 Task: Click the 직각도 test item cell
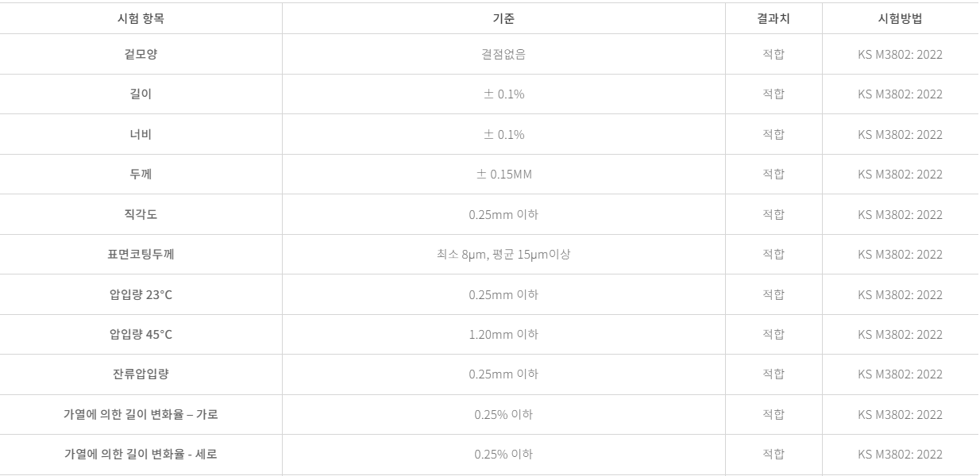(141, 214)
